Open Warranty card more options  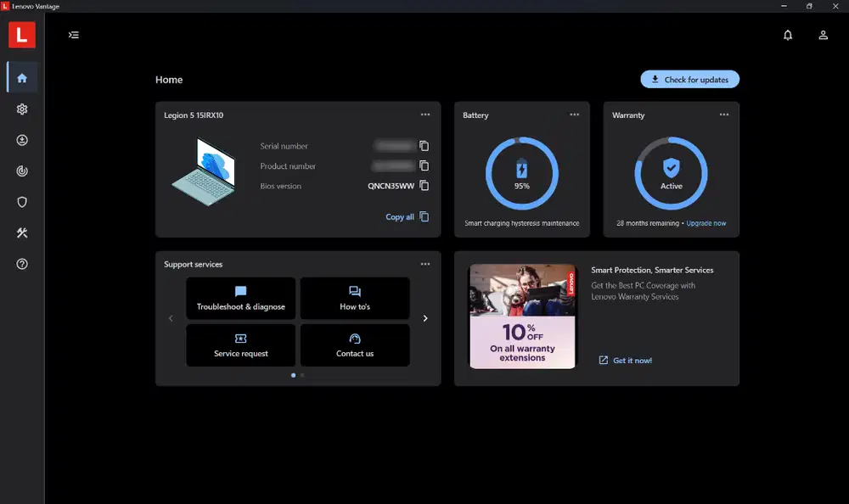(724, 115)
